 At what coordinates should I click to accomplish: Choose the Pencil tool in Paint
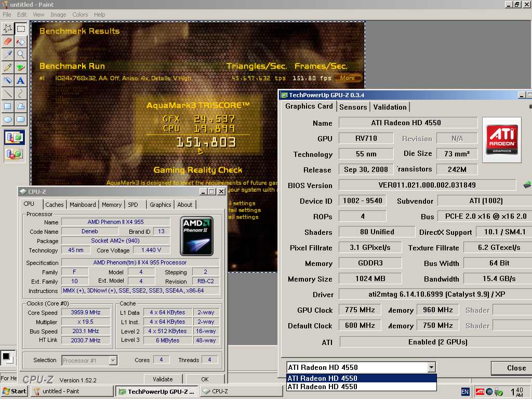(x=8, y=67)
